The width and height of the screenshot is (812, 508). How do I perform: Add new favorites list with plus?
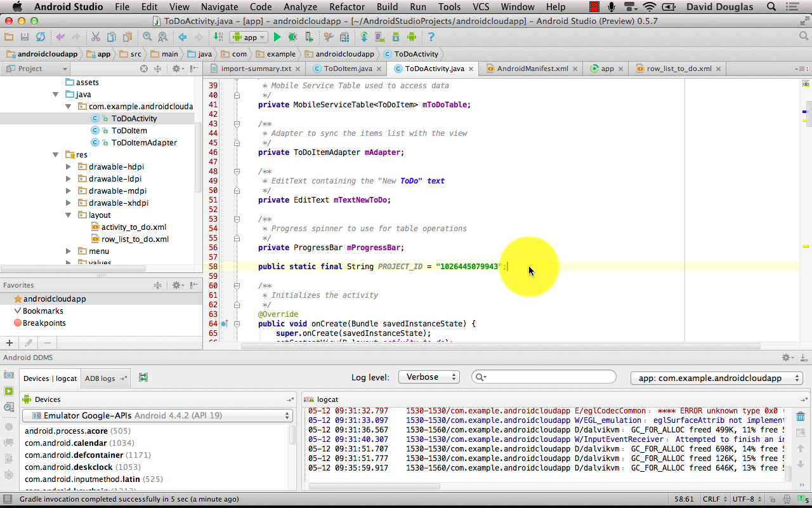[9, 343]
